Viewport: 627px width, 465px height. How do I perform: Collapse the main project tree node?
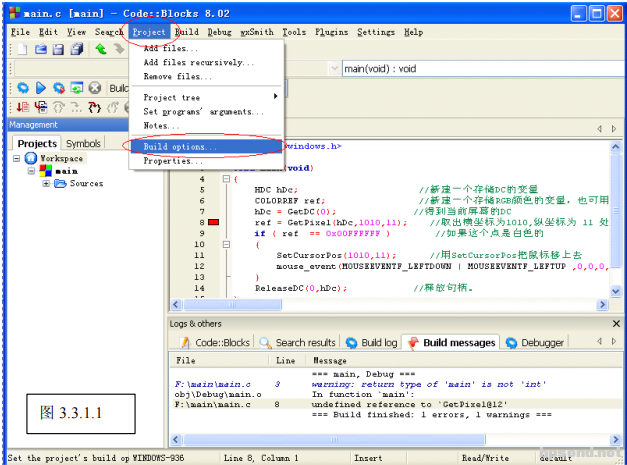coord(31,171)
